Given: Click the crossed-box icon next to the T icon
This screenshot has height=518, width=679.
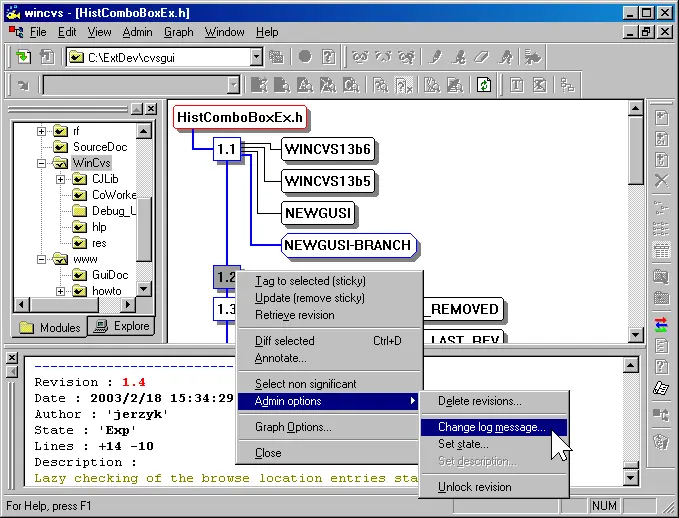Looking at the screenshot, I should pos(539,84).
